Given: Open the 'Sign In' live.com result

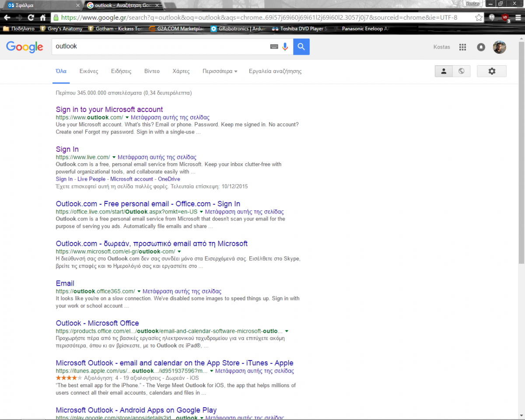Looking at the screenshot, I should 67,149.
